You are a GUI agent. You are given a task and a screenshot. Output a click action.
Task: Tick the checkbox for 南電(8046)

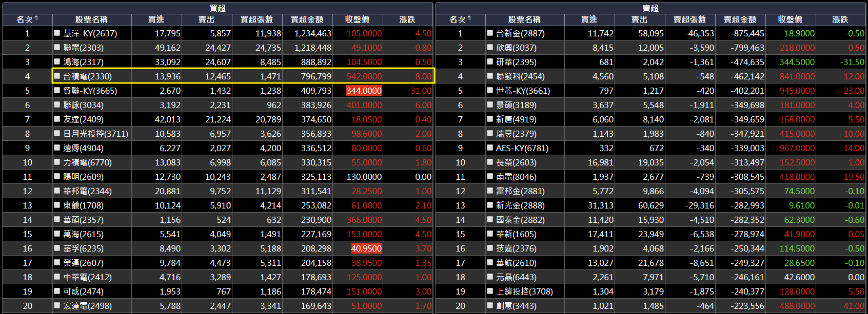click(x=490, y=176)
